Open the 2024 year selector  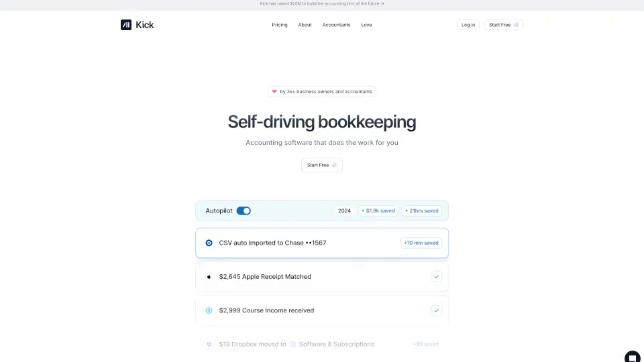click(344, 210)
